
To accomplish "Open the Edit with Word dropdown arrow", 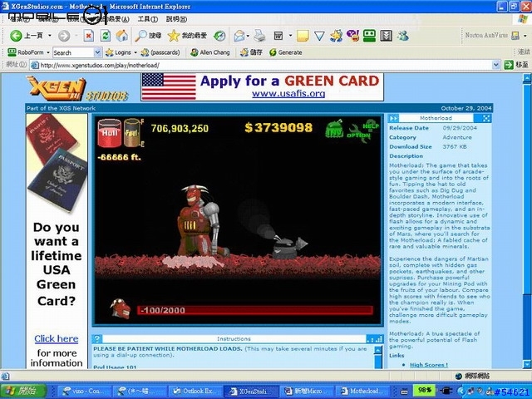I will click(x=290, y=35).
